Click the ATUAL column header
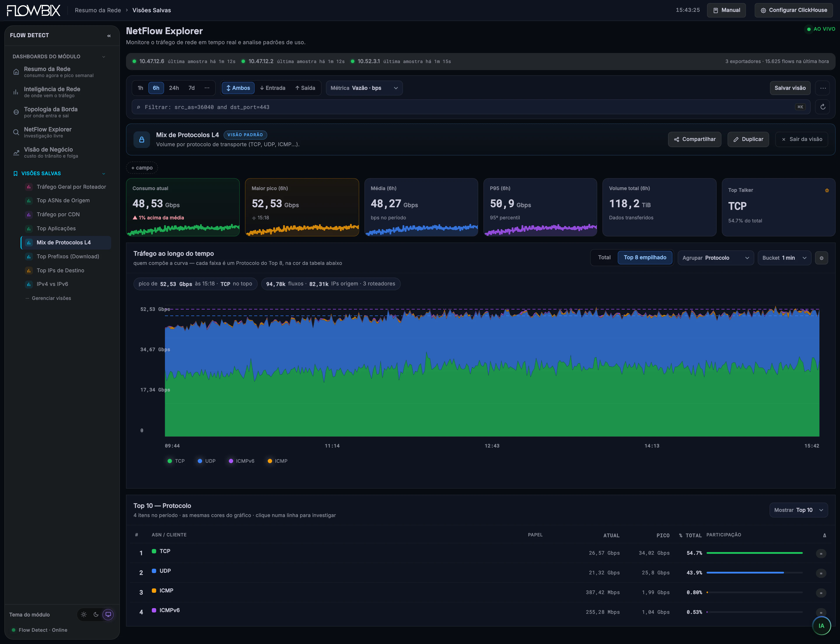 click(x=611, y=535)
